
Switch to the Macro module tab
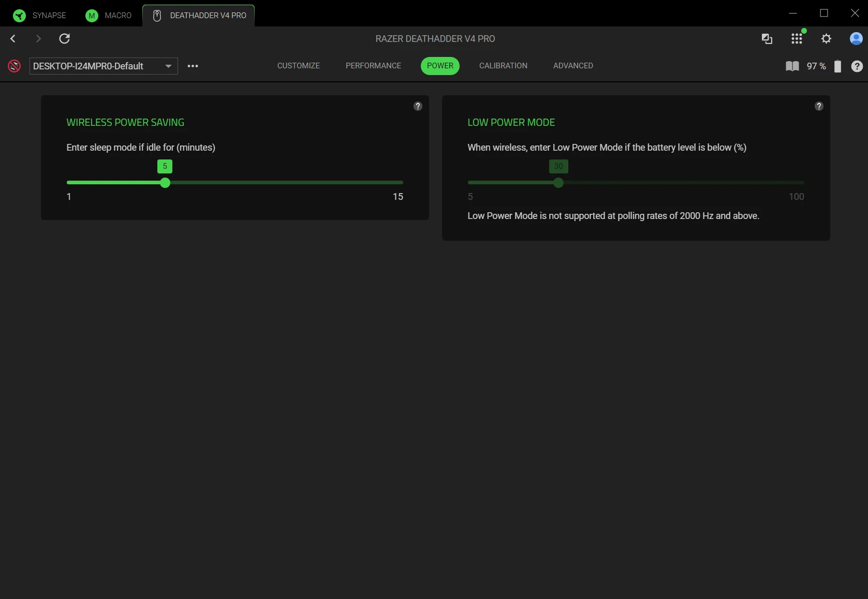[109, 16]
